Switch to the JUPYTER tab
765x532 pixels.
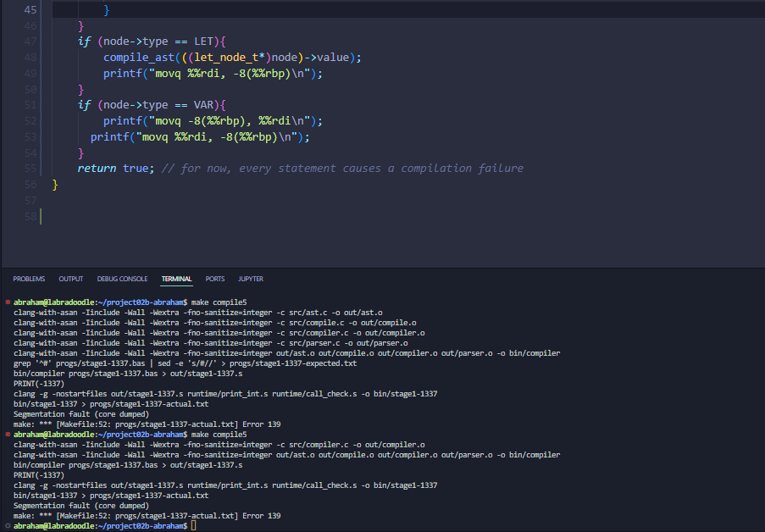coord(251,279)
